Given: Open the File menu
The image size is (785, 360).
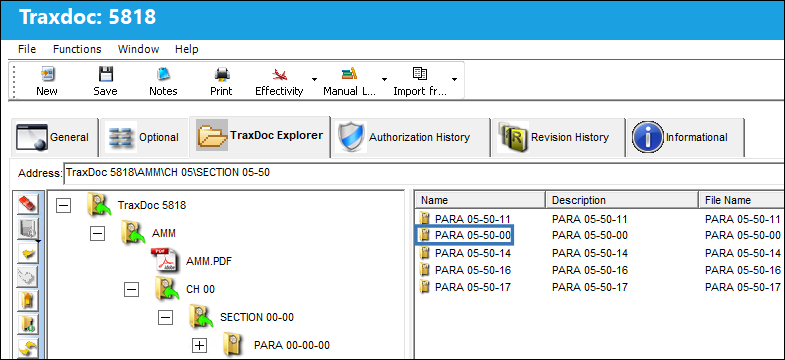Looking at the screenshot, I should 27,49.
